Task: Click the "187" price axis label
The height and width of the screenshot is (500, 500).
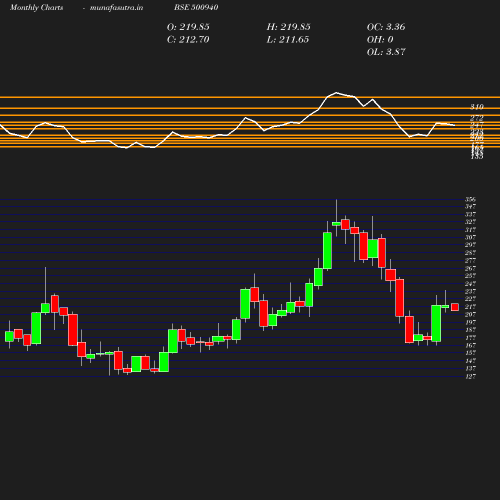Action: click(x=470, y=330)
